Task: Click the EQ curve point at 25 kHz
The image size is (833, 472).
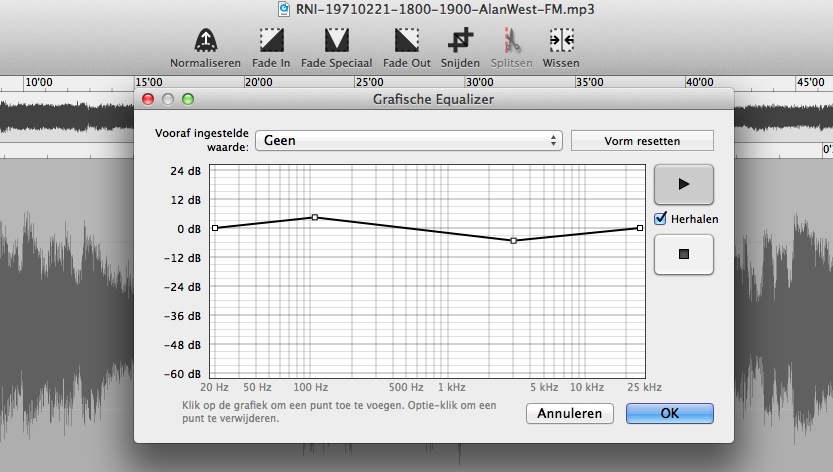Action: click(640, 228)
